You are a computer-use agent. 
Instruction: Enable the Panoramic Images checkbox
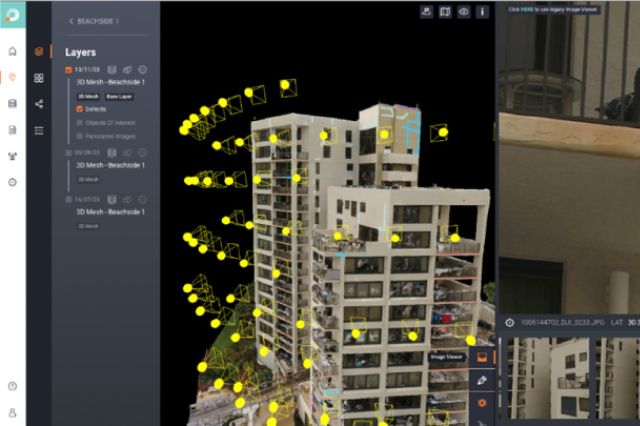click(x=80, y=136)
